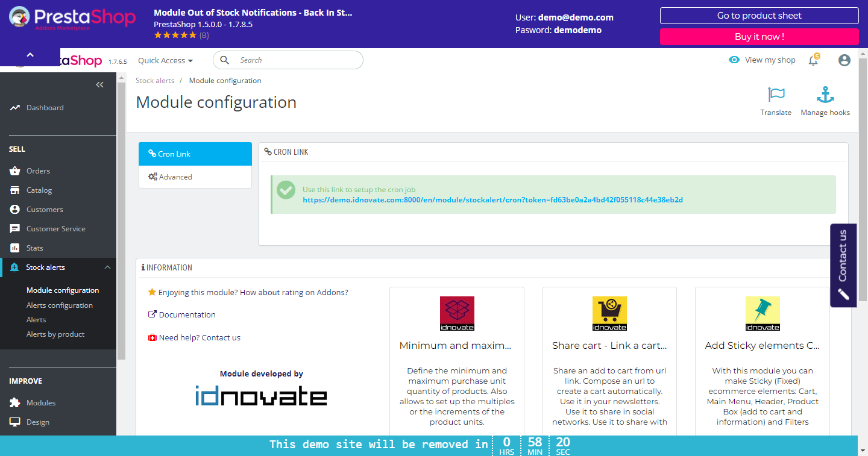Click the Add Sticky elements module thumbnail
This screenshot has height=456, width=868.
[763, 313]
